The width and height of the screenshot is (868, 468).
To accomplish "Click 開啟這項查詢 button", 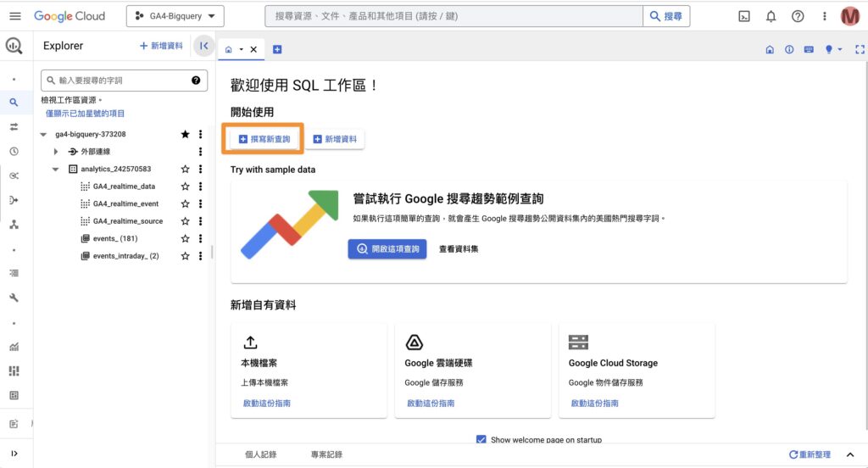I will point(387,248).
